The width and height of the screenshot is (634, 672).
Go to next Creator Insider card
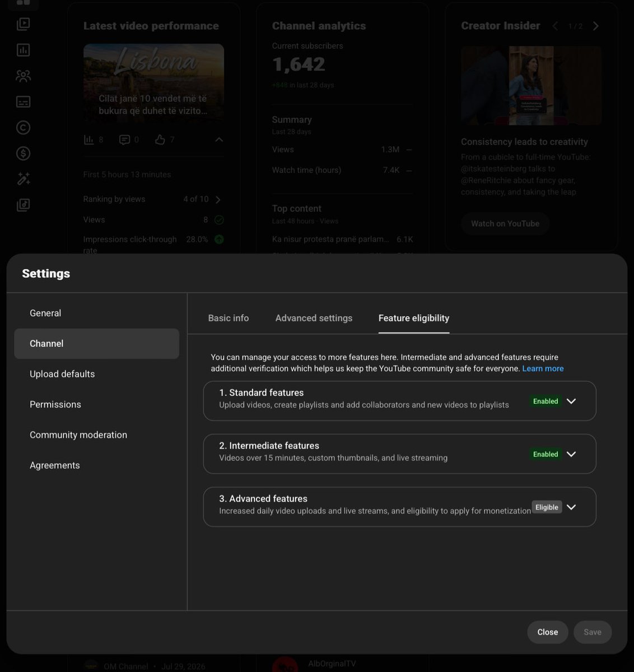[x=596, y=26]
